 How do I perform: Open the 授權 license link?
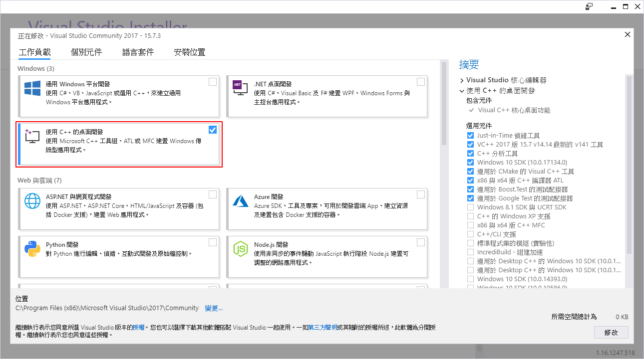tap(139, 328)
